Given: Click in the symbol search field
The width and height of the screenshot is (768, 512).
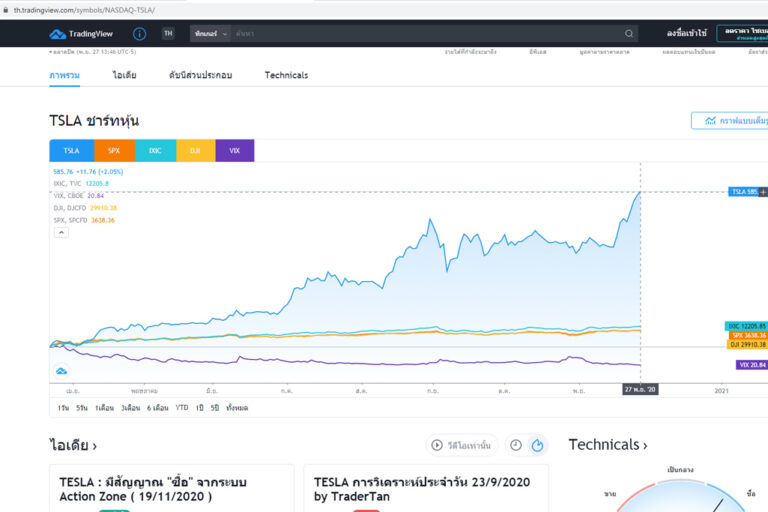Looking at the screenshot, I should (x=420, y=34).
